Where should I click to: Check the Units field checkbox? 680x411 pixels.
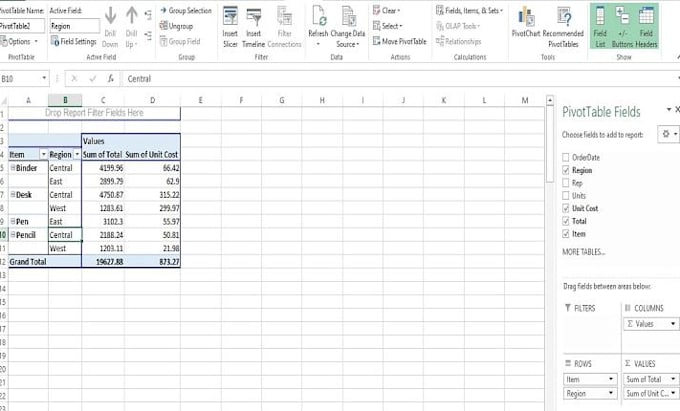[x=566, y=196]
